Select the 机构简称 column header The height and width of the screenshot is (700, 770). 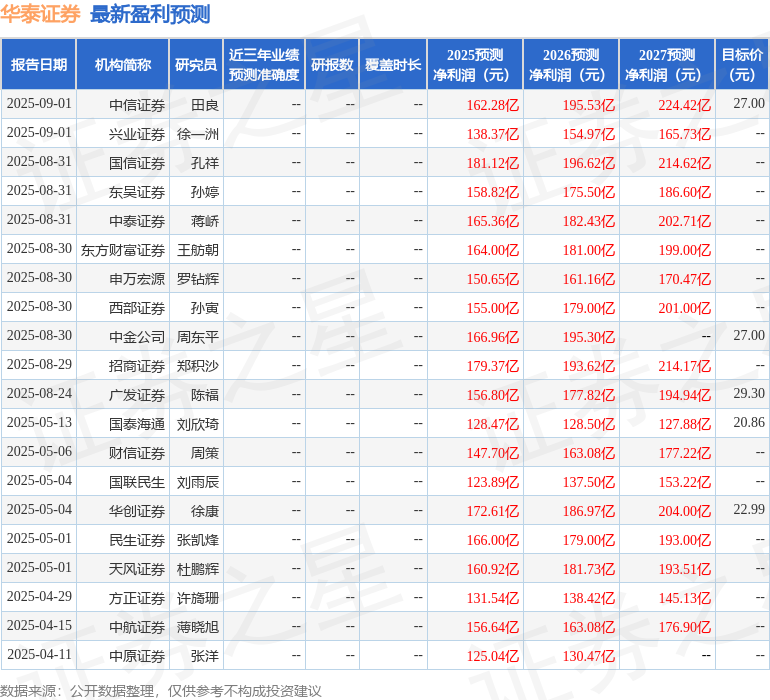click(123, 65)
